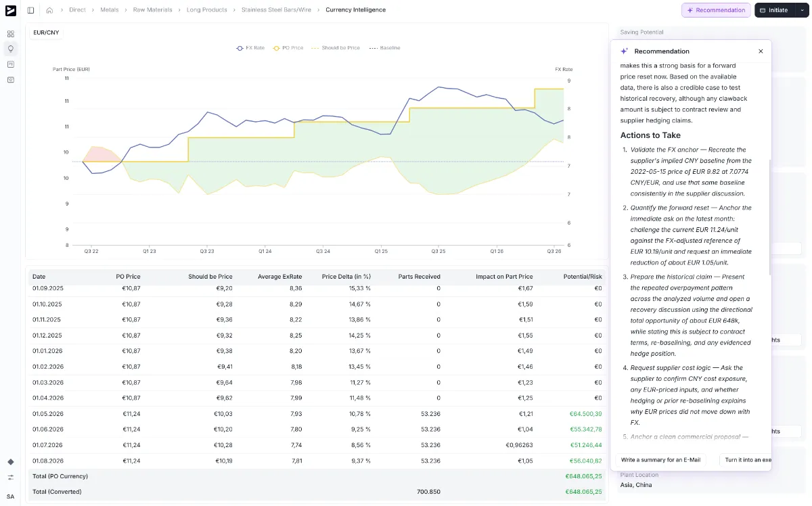Viewport: 812px width, 506px height.
Task: Navigate to Metals in breadcrumb
Action: [109, 10]
